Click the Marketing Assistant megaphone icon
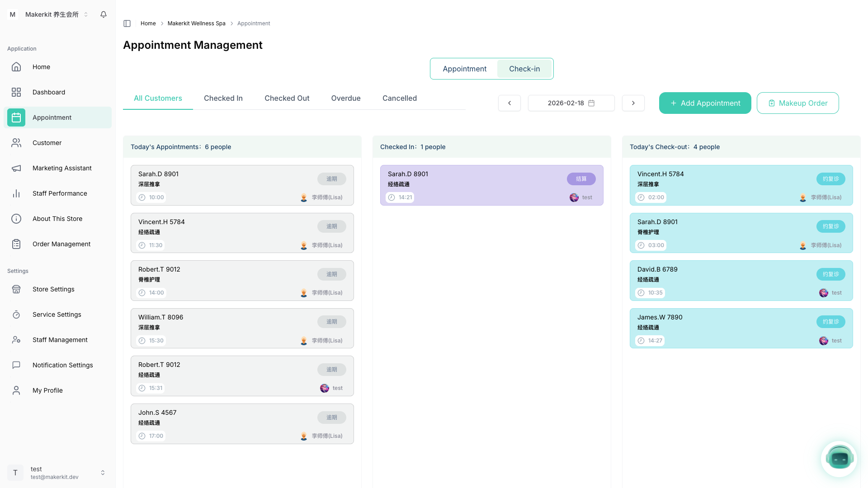The width and height of the screenshot is (868, 488). pyautogui.click(x=16, y=168)
